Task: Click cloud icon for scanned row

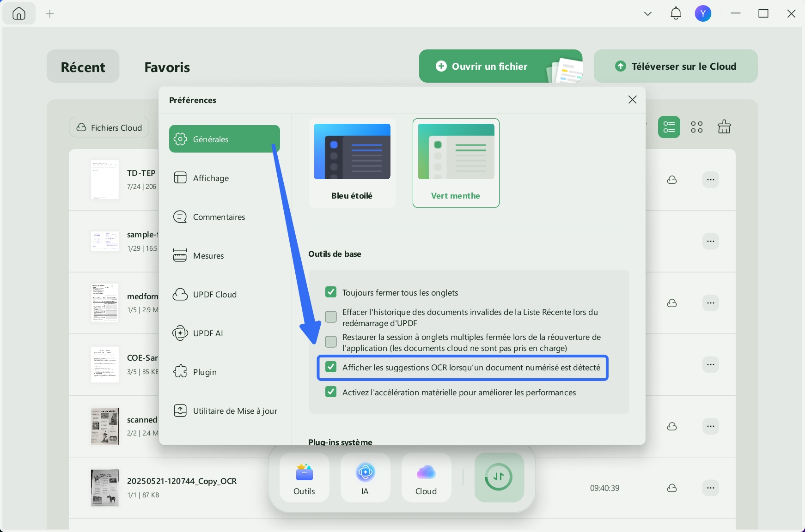Action: (672, 426)
